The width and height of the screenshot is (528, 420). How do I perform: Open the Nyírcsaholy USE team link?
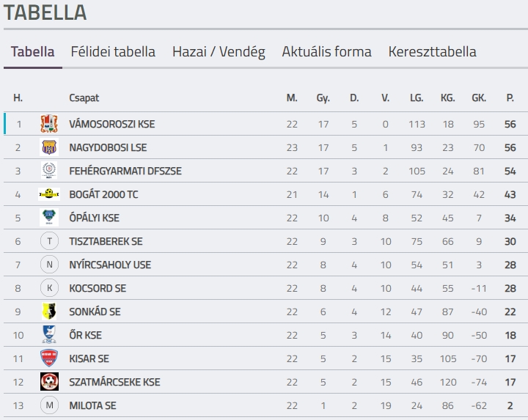click(110, 265)
